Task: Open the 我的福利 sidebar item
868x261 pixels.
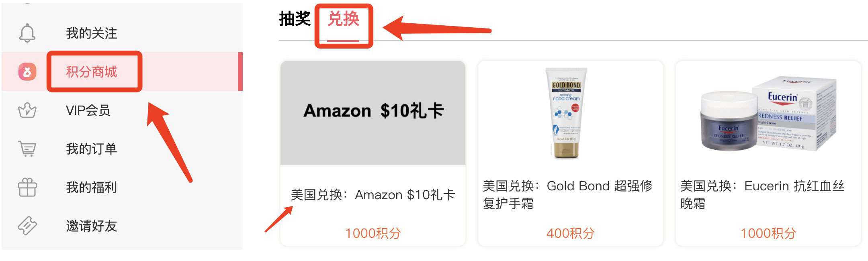Action: (122, 187)
